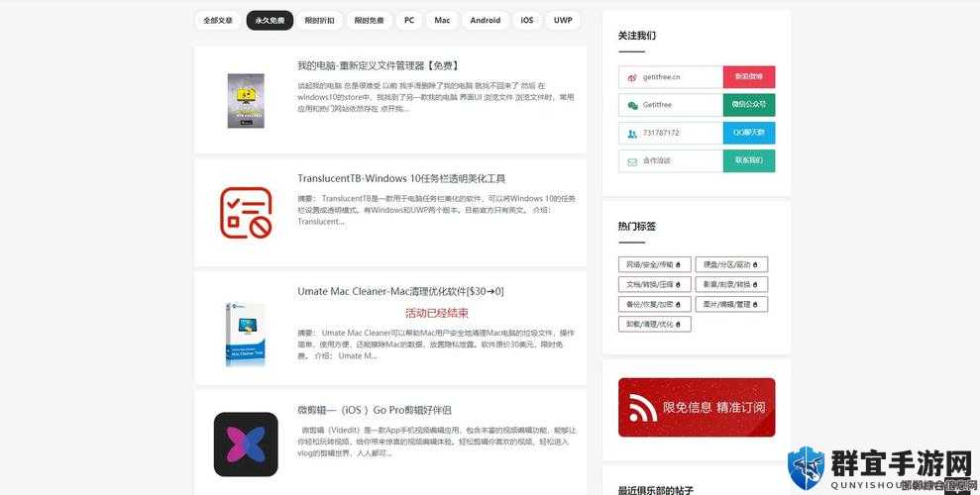
Task: Click the 合作洽谈 text
Action: tap(656, 161)
